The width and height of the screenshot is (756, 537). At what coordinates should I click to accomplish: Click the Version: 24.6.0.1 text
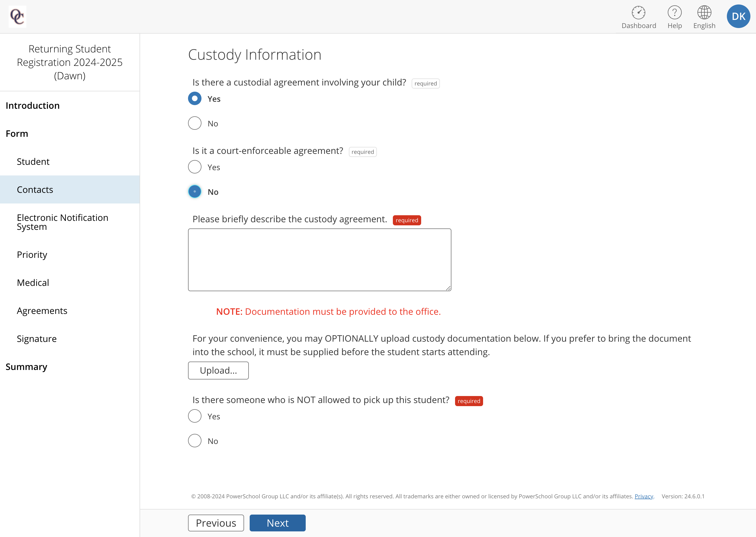(683, 496)
